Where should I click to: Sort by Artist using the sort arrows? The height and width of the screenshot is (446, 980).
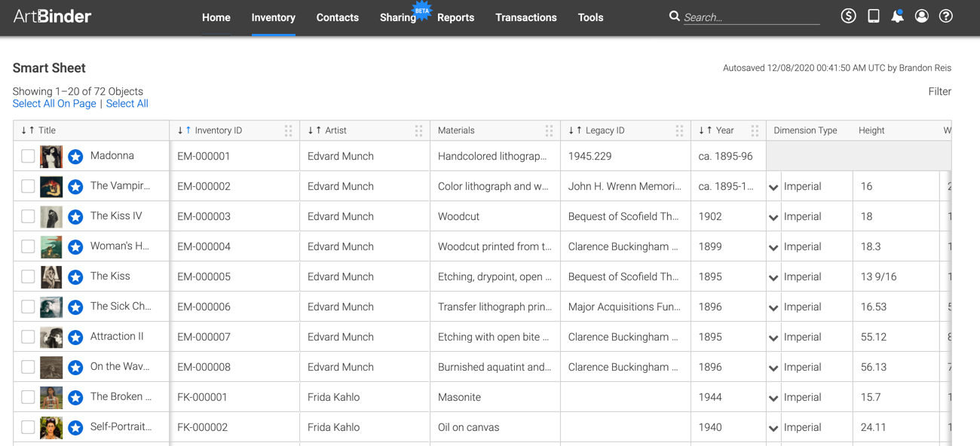pyautogui.click(x=314, y=130)
